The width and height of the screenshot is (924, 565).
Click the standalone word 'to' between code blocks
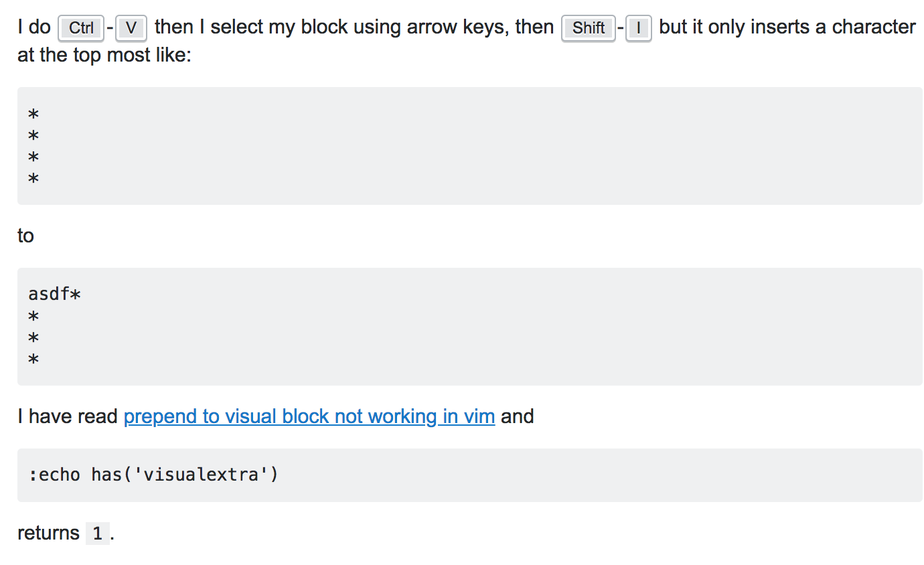click(x=25, y=236)
